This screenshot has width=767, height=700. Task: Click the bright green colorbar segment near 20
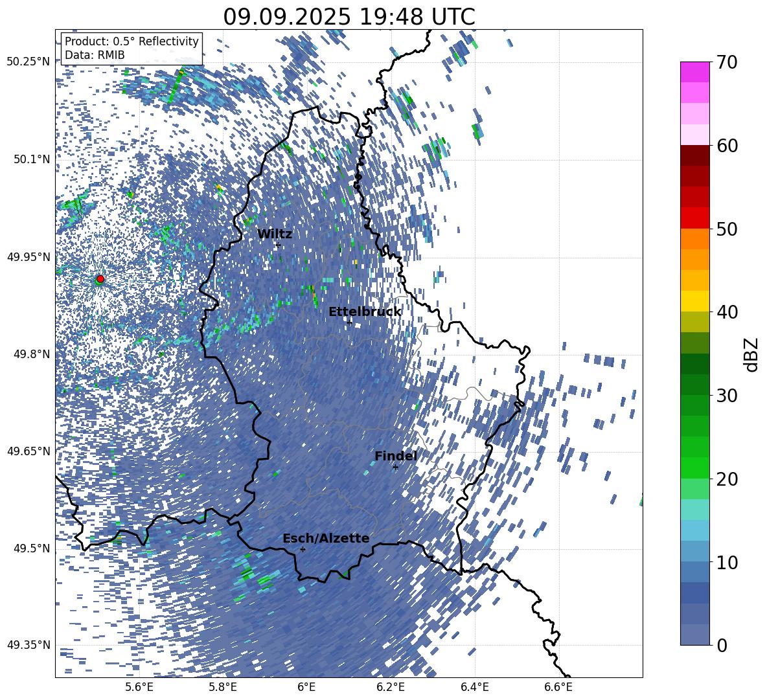click(x=694, y=468)
